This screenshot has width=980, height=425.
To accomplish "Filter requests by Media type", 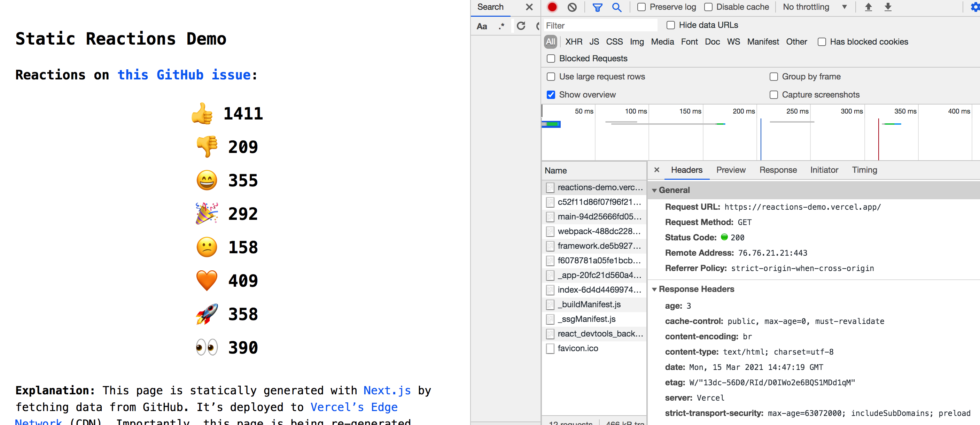I will (x=662, y=42).
